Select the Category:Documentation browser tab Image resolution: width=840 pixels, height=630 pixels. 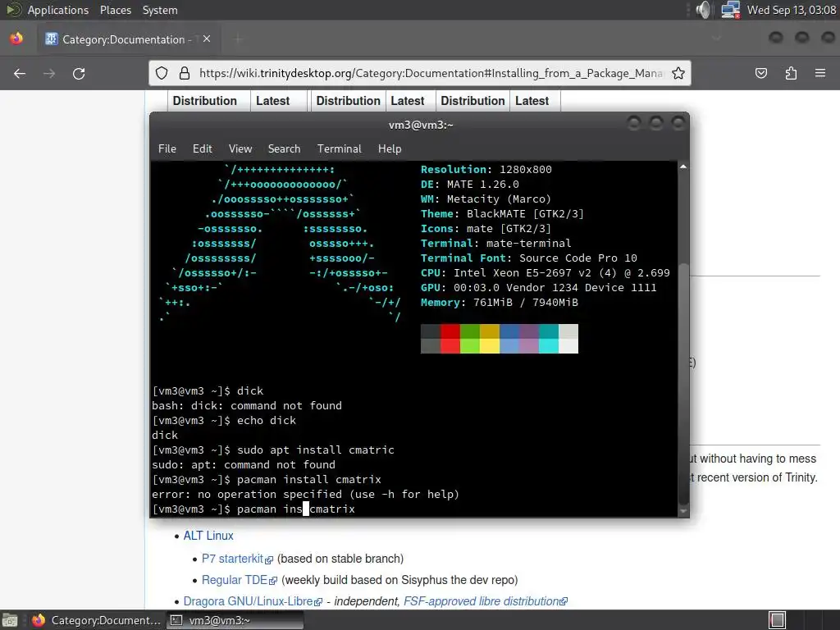129,39
